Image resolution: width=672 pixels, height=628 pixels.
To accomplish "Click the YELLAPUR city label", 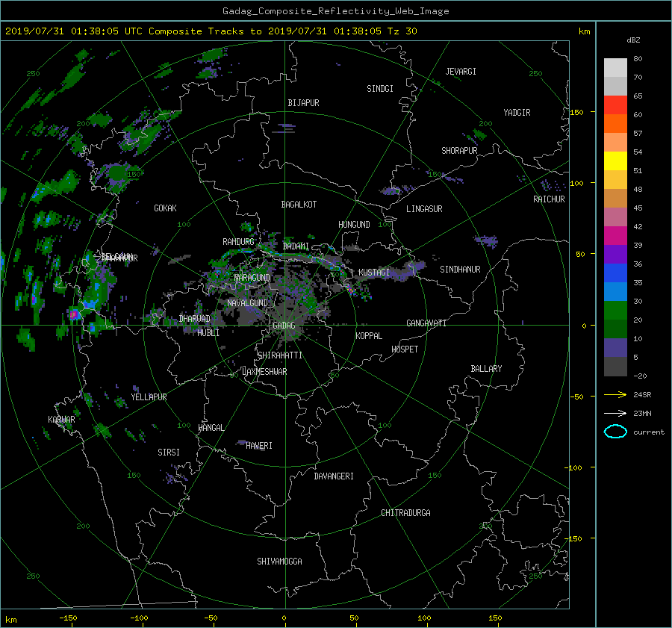I will coord(149,397).
